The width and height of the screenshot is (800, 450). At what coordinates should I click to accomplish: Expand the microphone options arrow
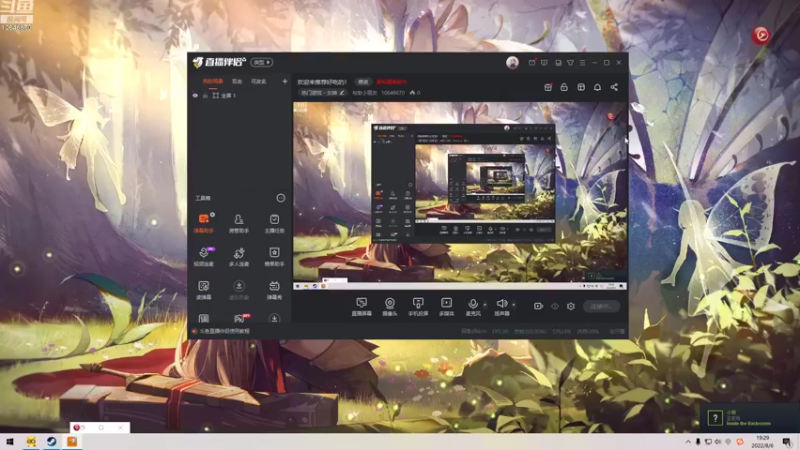pyautogui.click(x=485, y=305)
